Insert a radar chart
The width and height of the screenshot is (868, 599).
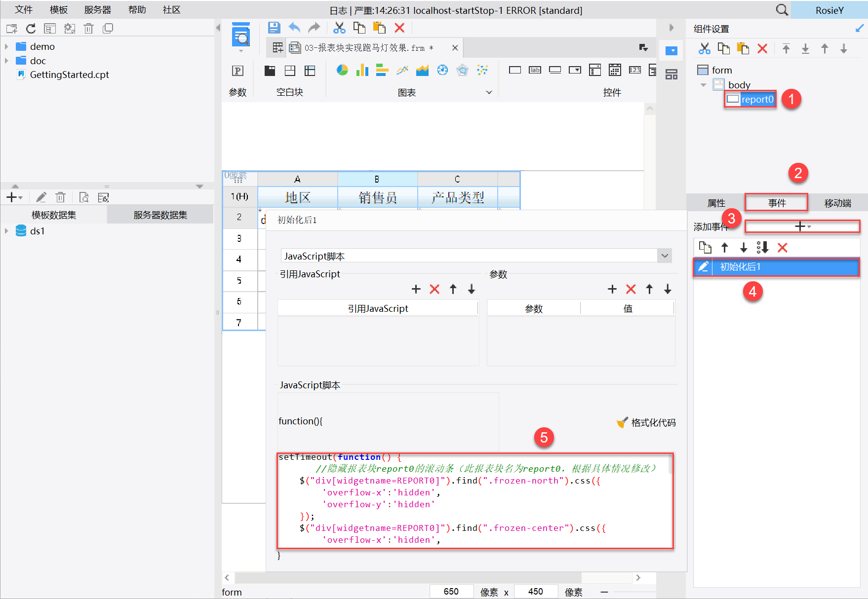pos(463,70)
